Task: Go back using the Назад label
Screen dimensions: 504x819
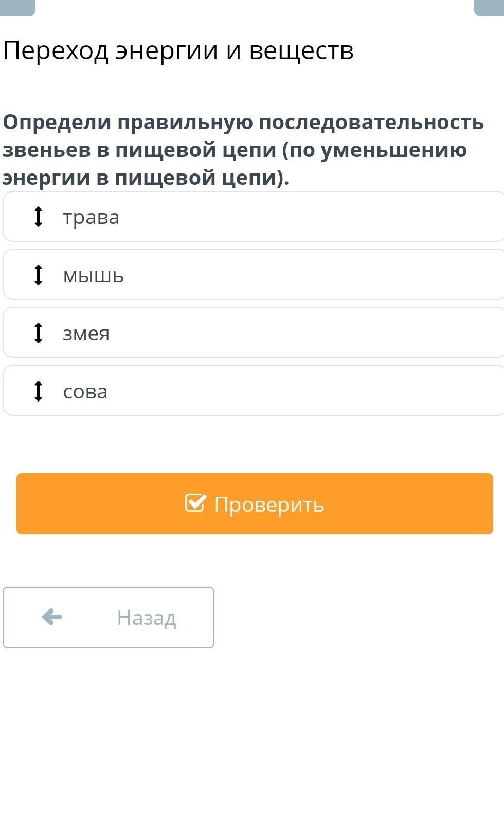Action: (x=147, y=617)
